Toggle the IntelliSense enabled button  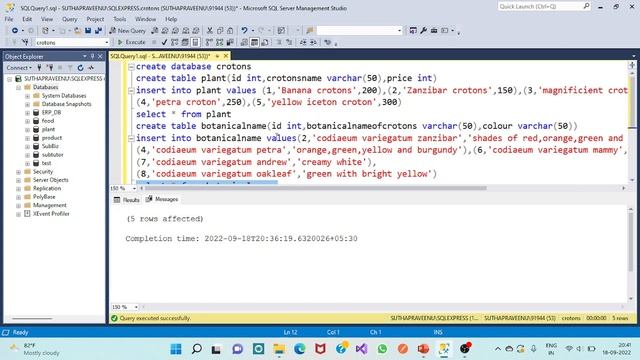tap(196, 42)
